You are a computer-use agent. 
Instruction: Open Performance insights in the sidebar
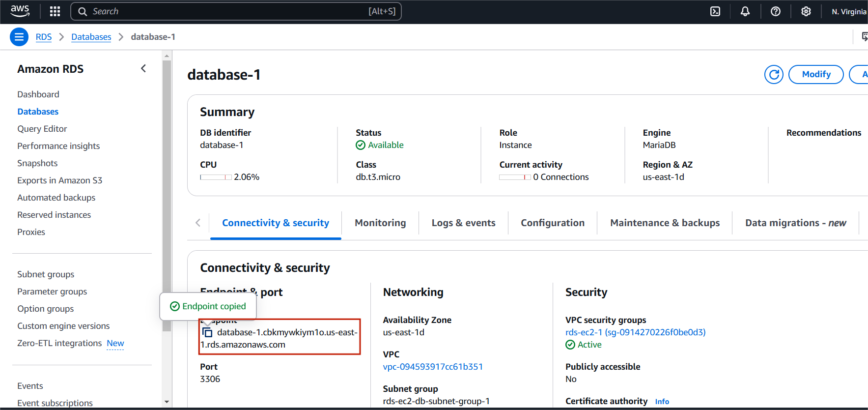tap(58, 146)
